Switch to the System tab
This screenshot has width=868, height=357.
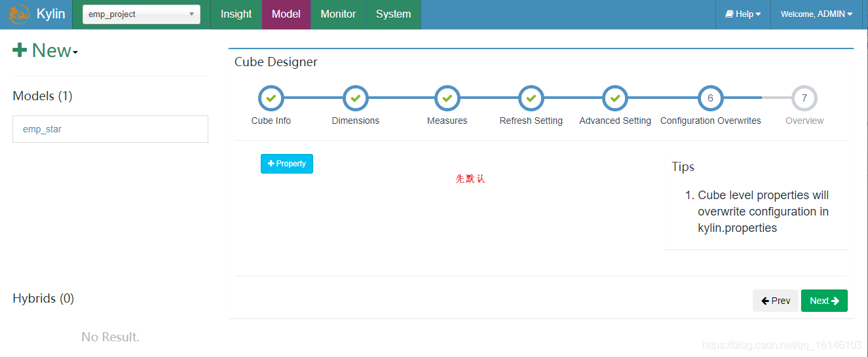pyautogui.click(x=393, y=14)
